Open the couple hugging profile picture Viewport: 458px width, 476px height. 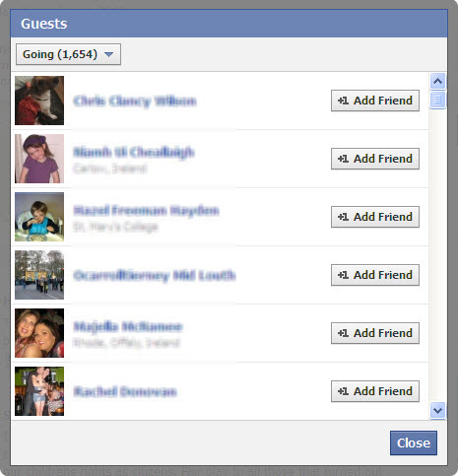click(x=39, y=391)
